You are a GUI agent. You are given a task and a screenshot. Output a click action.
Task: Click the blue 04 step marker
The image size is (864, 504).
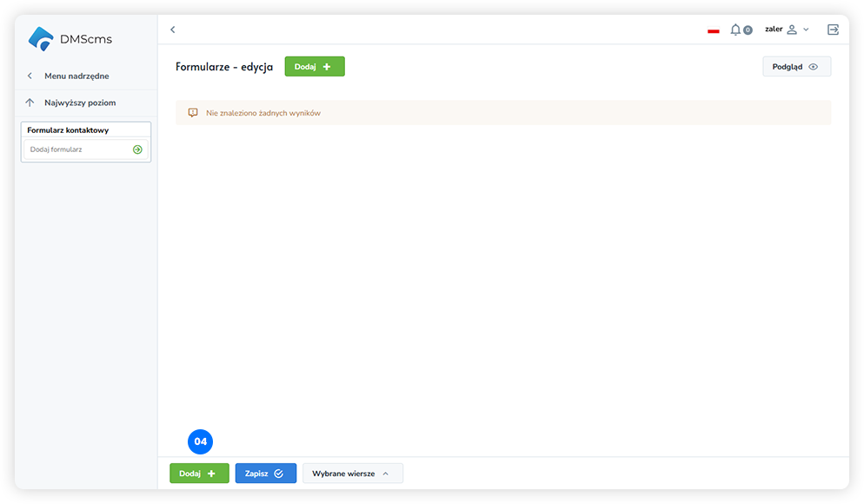coord(200,441)
